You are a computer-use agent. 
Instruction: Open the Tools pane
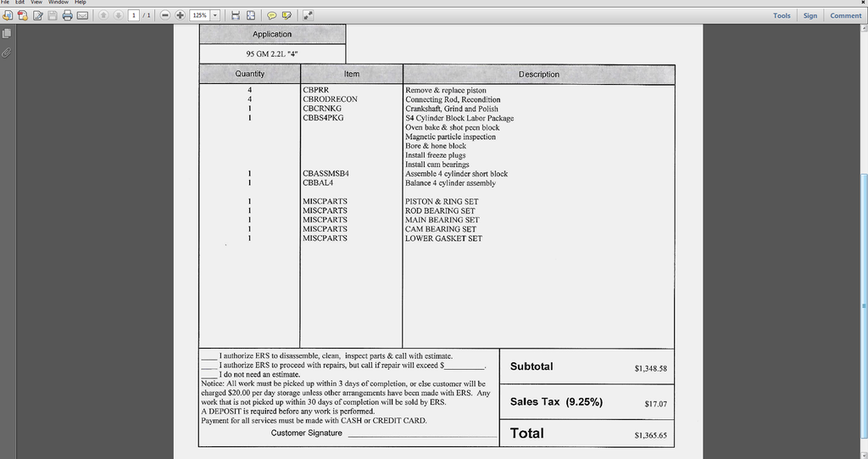[782, 15]
